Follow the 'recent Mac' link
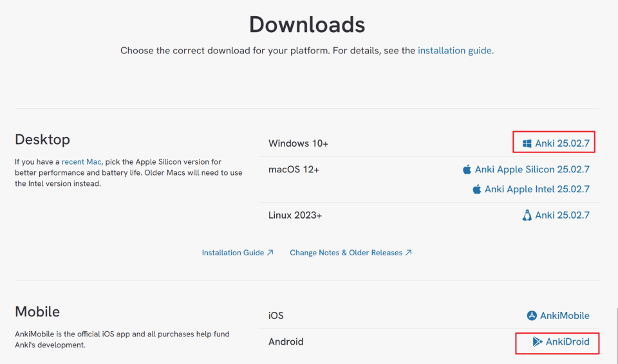The width and height of the screenshot is (618, 364). (x=81, y=162)
